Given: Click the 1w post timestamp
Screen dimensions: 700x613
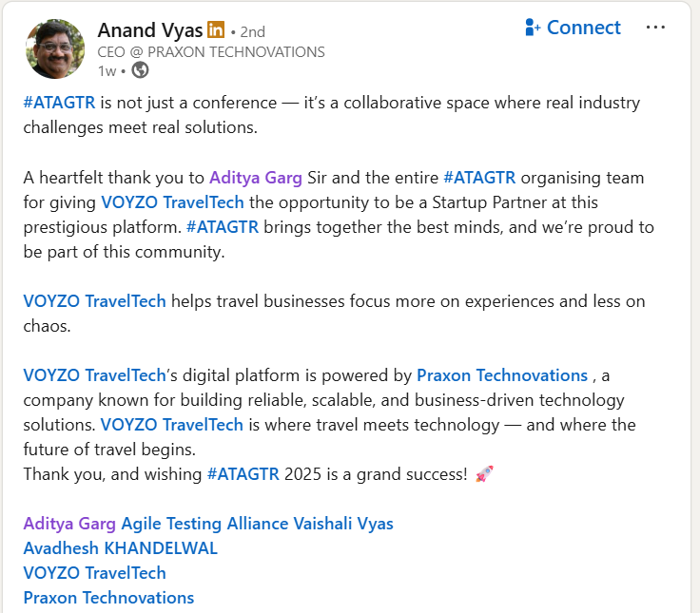Looking at the screenshot, I should (107, 69).
